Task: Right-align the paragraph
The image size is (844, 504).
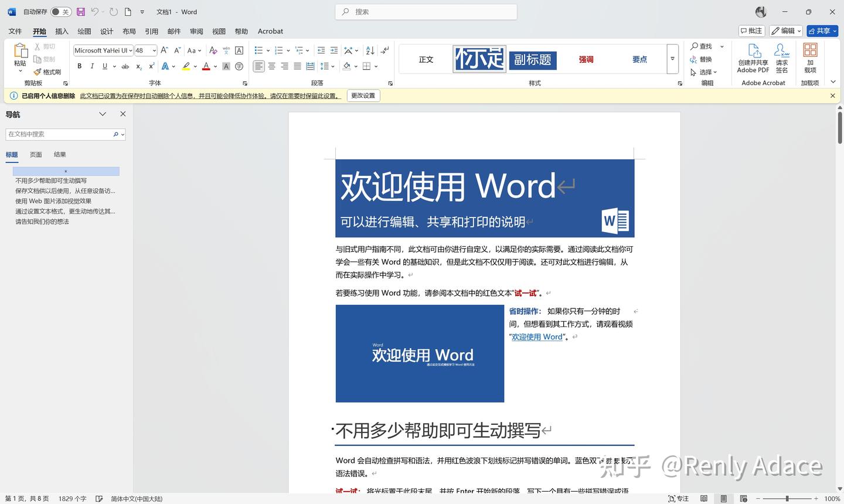Action: click(x=284, y=66)
